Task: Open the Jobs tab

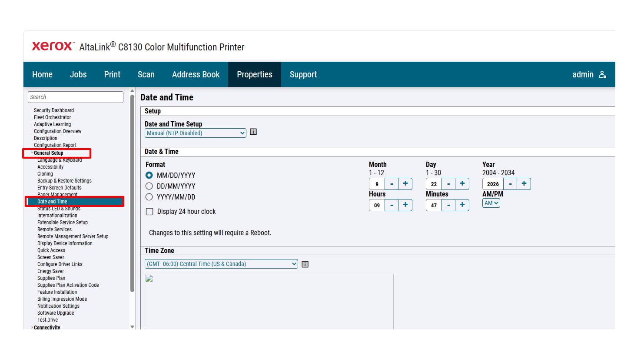Action: tap(78, 74)
